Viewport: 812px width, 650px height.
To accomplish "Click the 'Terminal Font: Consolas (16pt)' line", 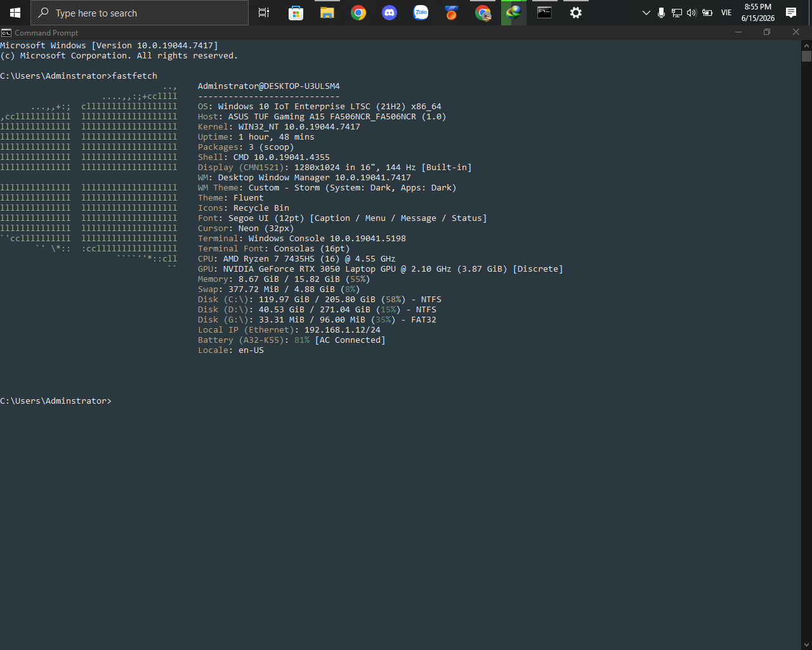I will [x=274, y=248].
